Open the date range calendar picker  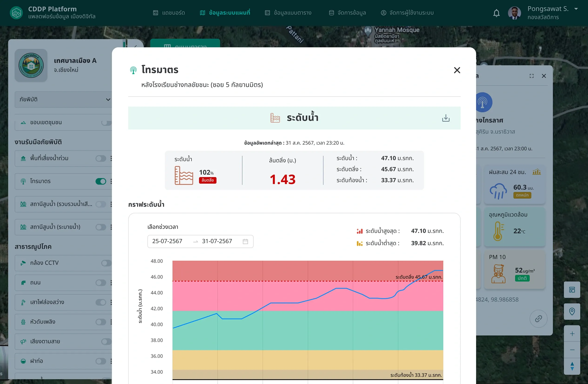pos(245,241)
